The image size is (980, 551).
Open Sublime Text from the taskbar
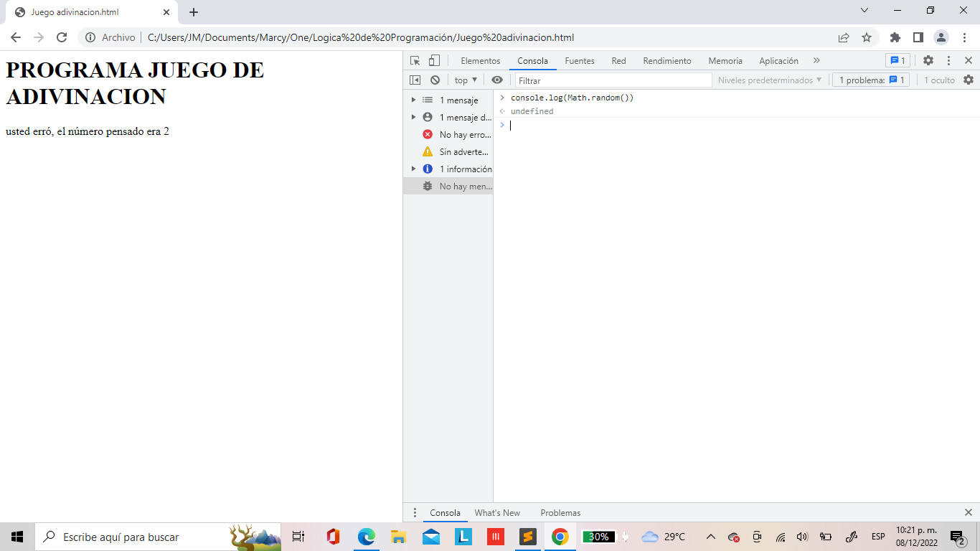(x=528, y=537)
